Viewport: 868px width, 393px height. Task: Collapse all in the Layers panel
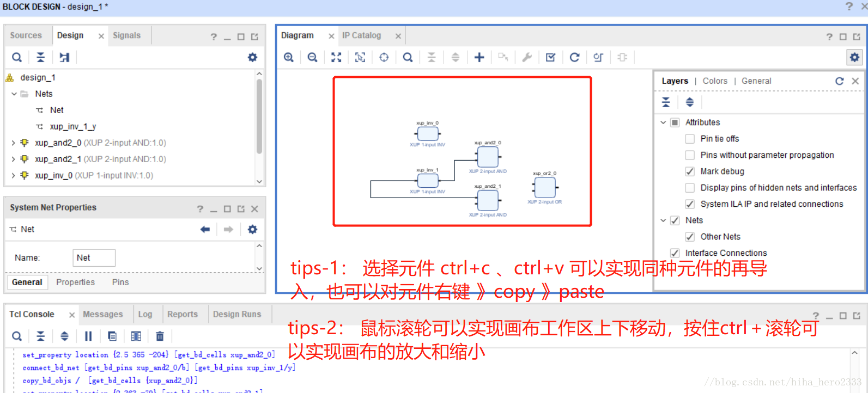coord(666,102)
